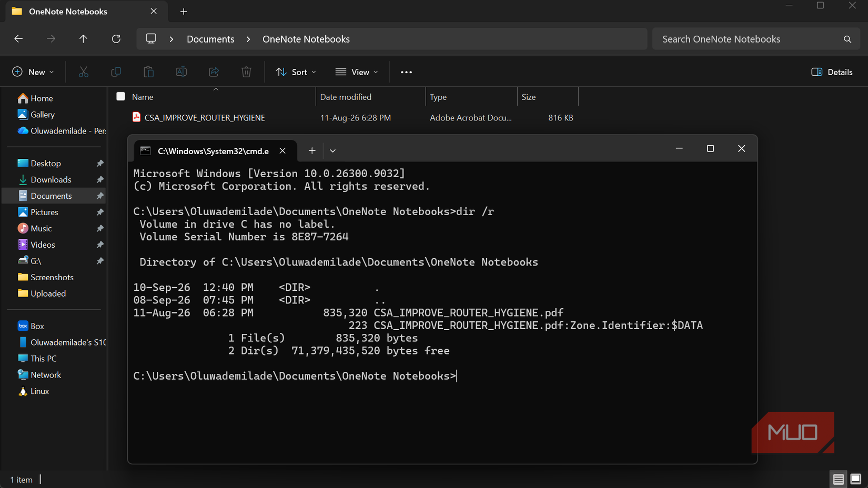Unpin Desktop from quick access
The width and height of the screenshot is (868, 488).
pos(100,164)
